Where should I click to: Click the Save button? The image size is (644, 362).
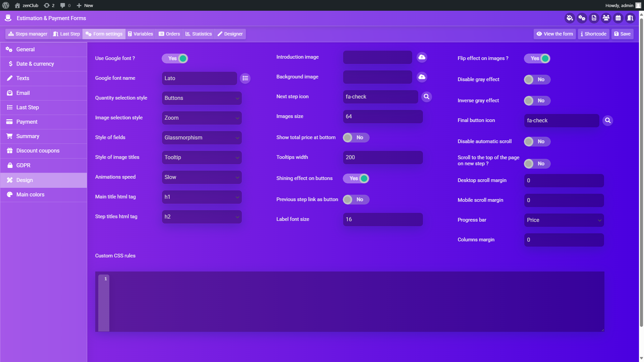coord(622,34)
